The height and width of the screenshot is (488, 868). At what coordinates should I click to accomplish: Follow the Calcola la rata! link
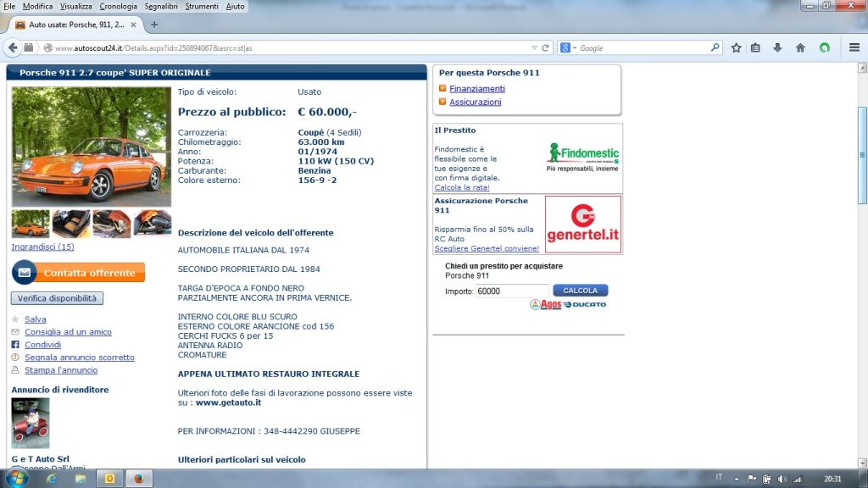pos(462,187)
